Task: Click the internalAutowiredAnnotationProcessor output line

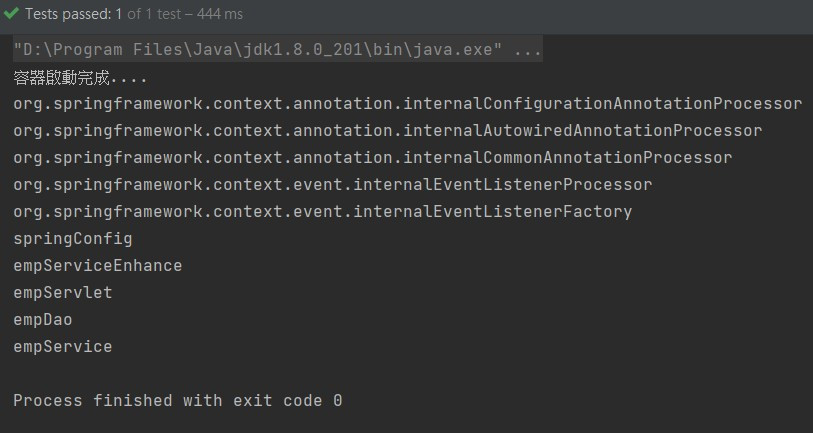Action: point(388,131)
